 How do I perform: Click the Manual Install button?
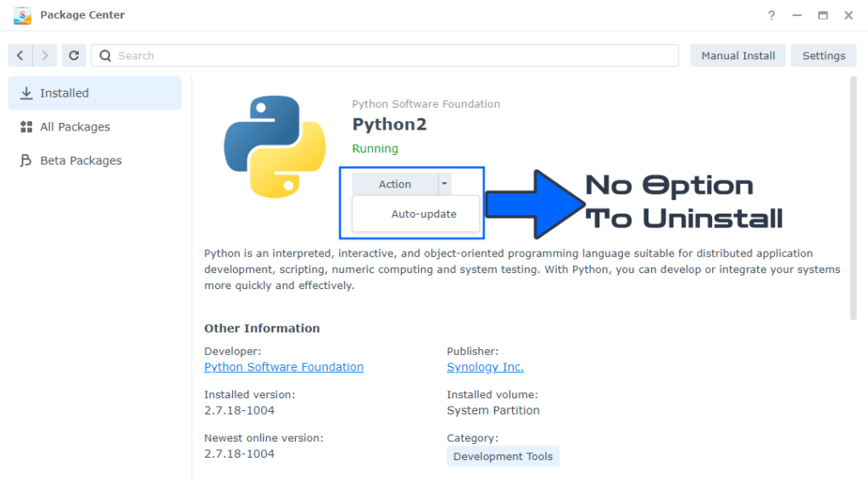pyautogui.click(x=737, y=55)
